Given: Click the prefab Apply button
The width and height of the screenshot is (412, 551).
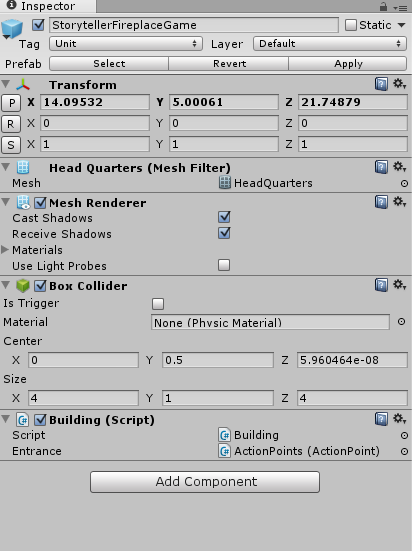Looking at the screenshot, I should 348,64.
